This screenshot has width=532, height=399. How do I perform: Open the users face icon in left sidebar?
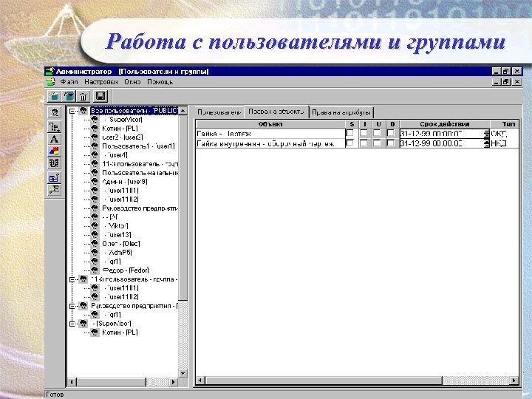click(x=54, y=112)
